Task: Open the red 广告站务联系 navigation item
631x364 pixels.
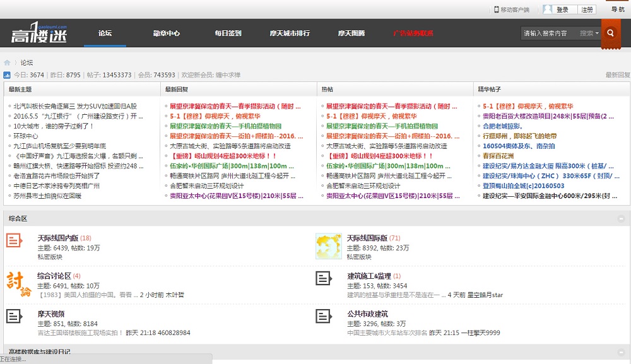Action: pos(413,33)
